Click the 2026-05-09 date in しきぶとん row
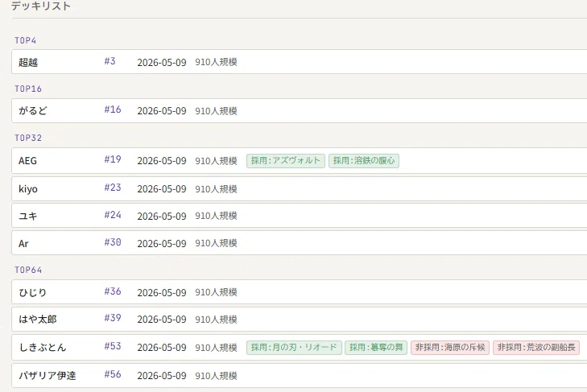This screenshot has height=392, width=587. pyautogui.click(x=162, y=348)
